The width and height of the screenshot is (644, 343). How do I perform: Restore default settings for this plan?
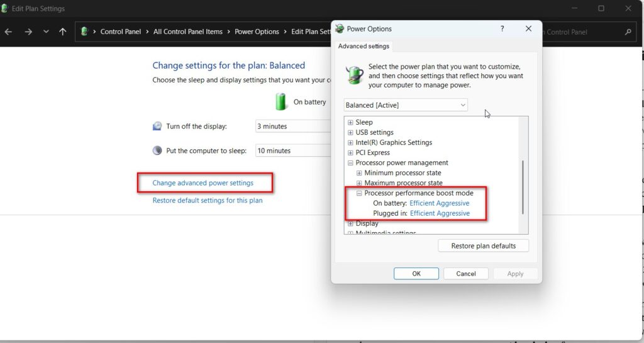click(208, 201)
